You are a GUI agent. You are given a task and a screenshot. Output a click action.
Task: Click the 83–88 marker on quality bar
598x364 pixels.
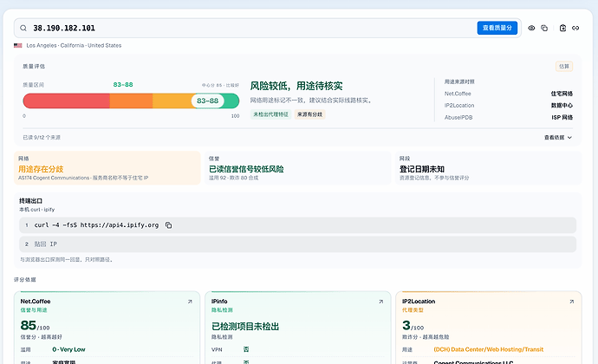coord(207,101)
